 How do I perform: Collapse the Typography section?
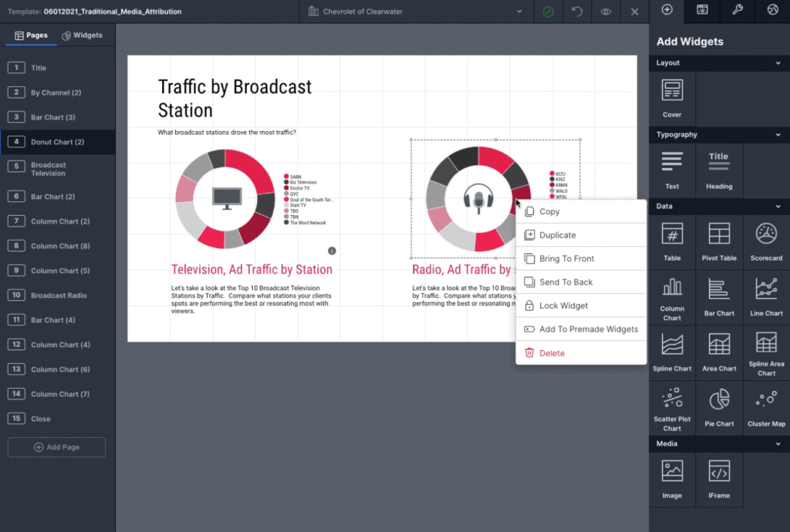(x=778, y=135)
